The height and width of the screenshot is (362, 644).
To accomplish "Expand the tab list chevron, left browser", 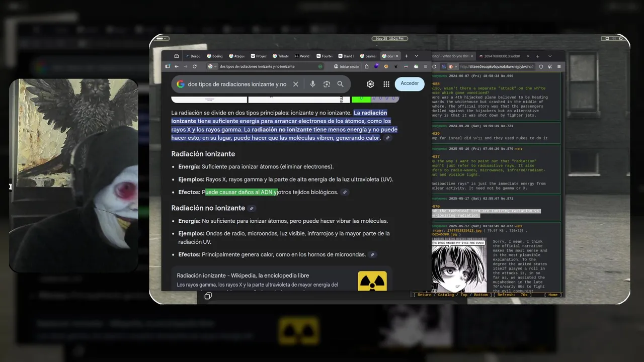I will [x=417, y=56].
